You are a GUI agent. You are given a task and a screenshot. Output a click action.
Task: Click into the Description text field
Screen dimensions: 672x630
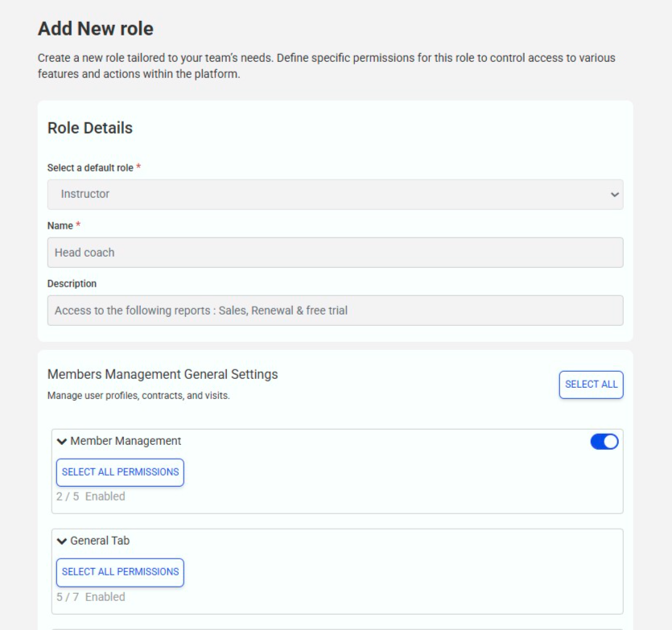coord(335,311)
